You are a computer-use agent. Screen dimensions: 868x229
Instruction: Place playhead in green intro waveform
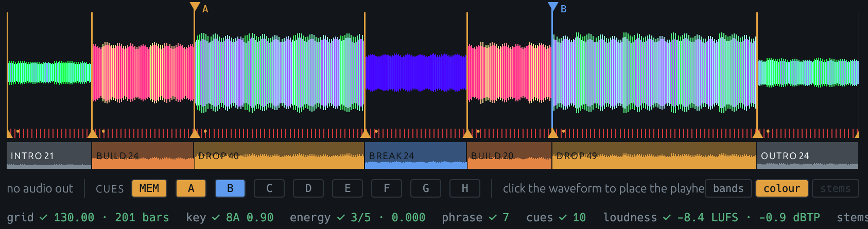click(49, 72)
